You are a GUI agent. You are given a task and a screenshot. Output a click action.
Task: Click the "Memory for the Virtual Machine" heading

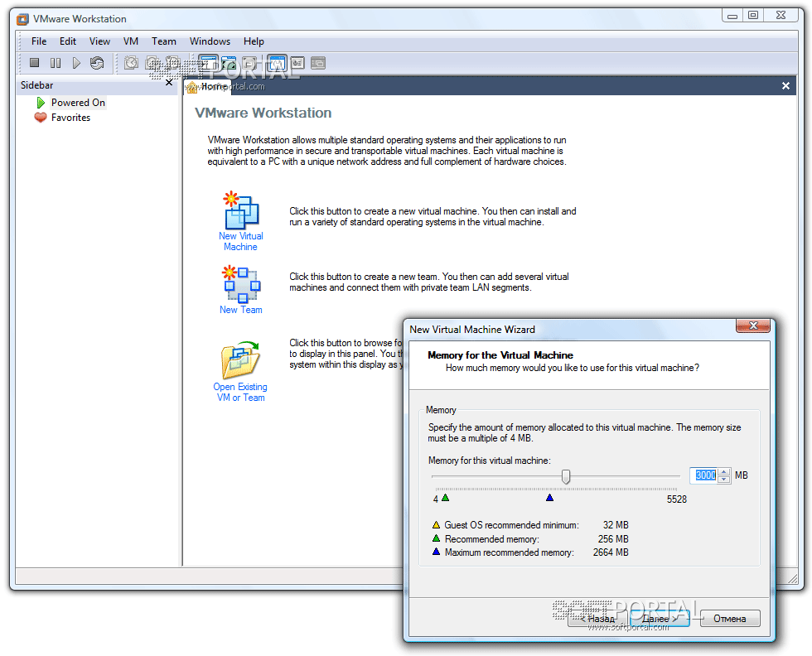[x=500, y=355]
